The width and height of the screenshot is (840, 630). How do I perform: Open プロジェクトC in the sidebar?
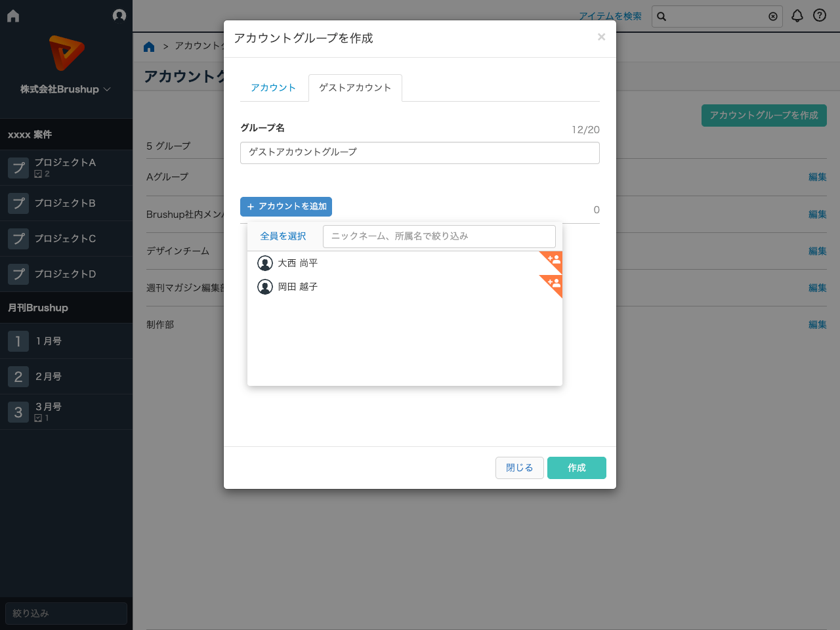[66, 239]
